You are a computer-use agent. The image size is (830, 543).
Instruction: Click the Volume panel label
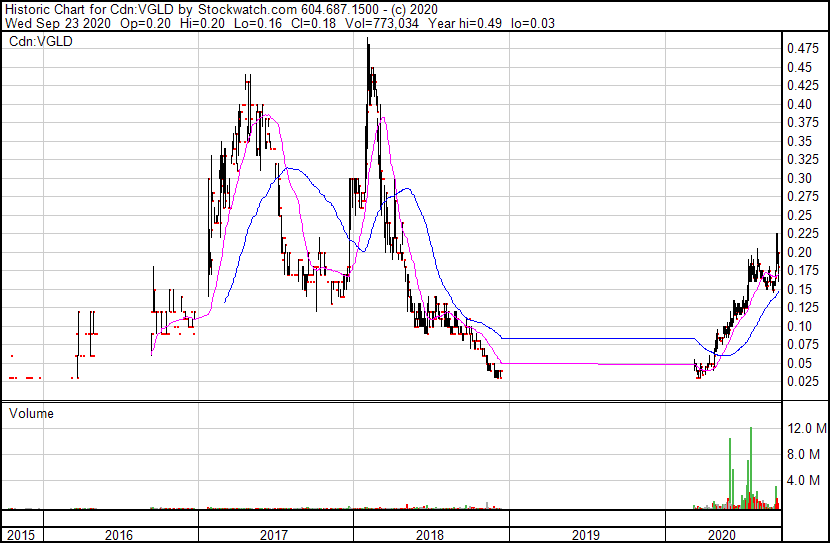coord(32,413)
